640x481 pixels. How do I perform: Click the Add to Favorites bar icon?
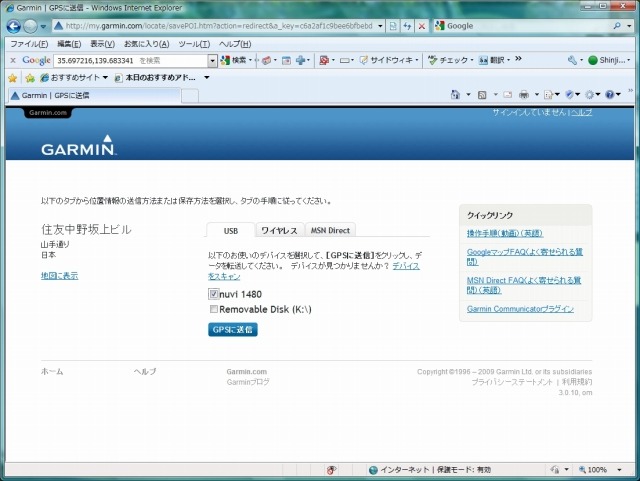(30, 78)
